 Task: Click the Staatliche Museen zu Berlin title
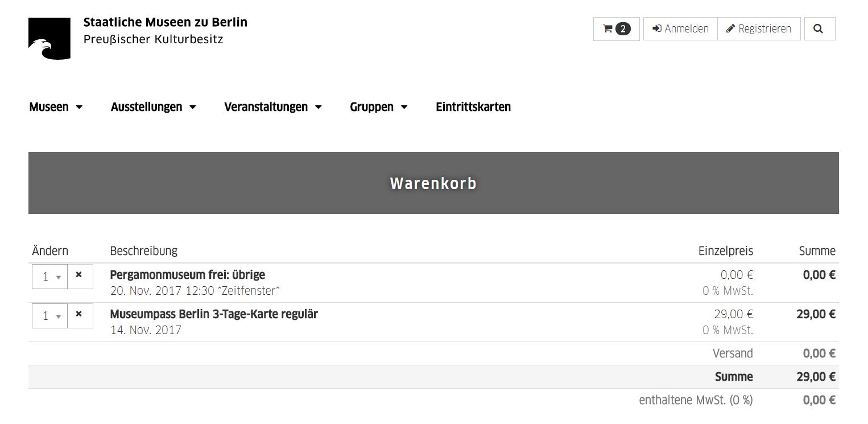tap(166, 23)
